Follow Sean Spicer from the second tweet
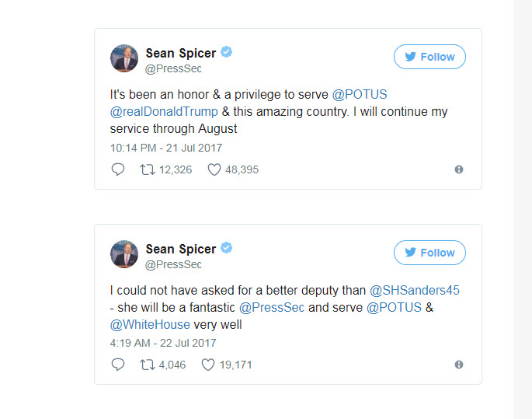532x419 pixels. (x=429, y=253)
